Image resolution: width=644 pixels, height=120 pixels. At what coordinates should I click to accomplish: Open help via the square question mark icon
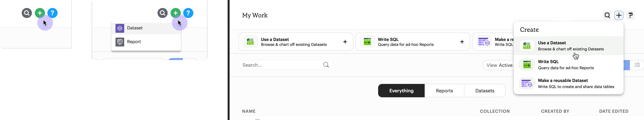[630, 15]
